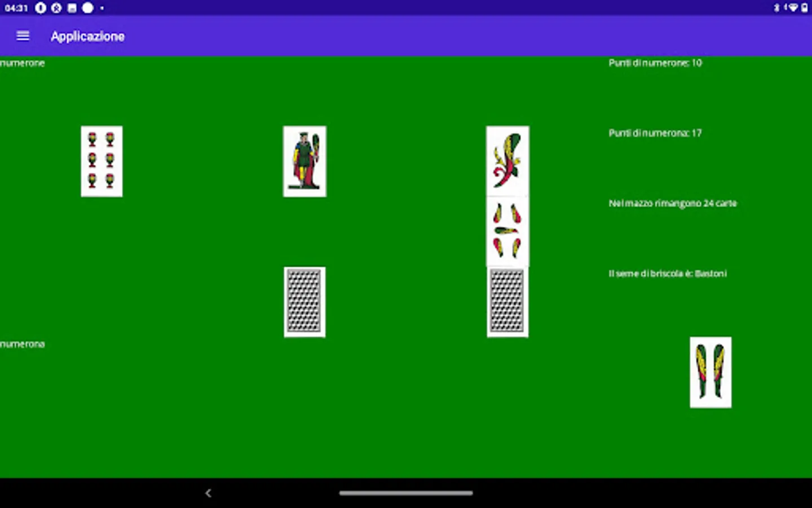Click 'Punti di numerone: 10' text
The width and height of the screenshot is (812, 508).
(655, 63)
